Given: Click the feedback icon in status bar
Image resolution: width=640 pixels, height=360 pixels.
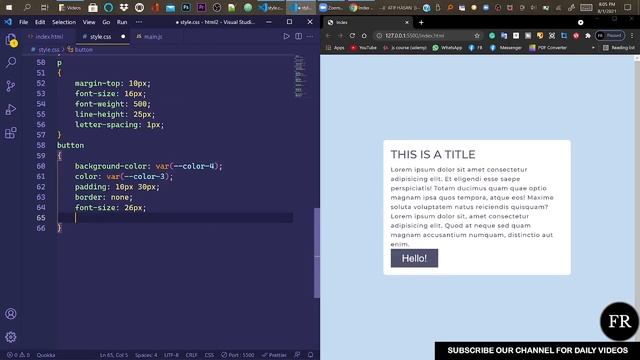Looking at the screenshot, I should pyautogui.click(x=298, y=355).
